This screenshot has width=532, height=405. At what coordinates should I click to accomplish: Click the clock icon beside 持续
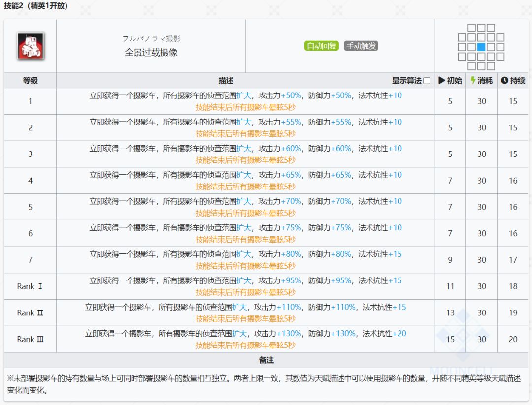[x=504, y=80]
